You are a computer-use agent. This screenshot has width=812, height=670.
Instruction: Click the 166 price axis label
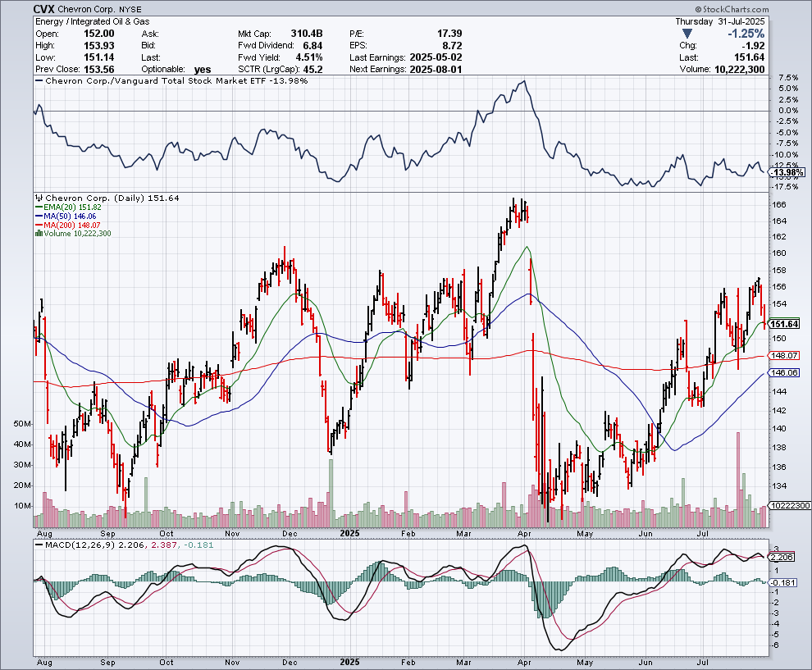(x=779, y=205)
